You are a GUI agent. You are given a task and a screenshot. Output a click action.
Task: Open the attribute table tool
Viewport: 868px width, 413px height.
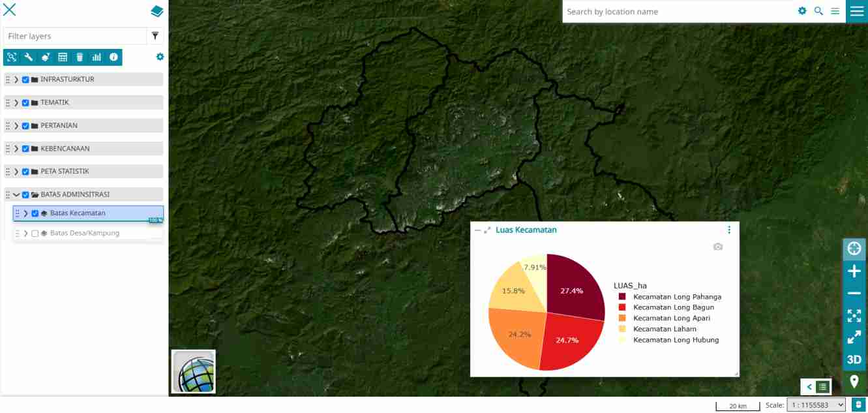[63, 57]
